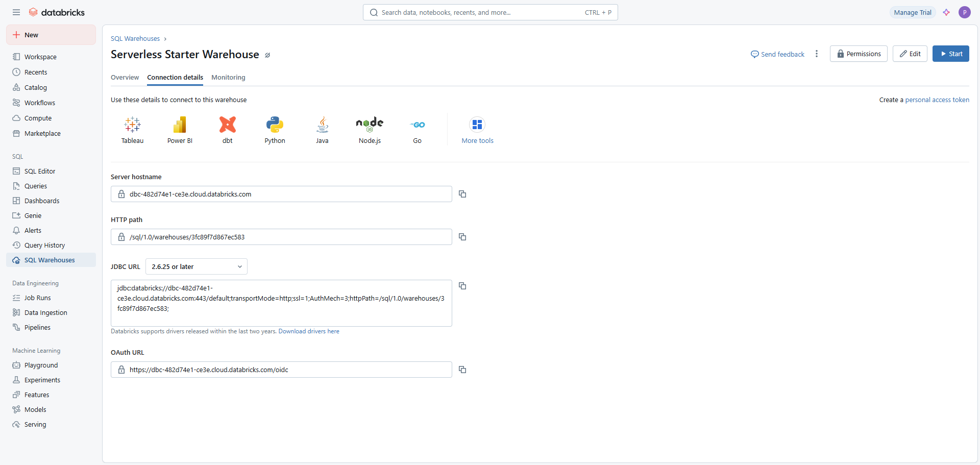Expand the JDBC driver version dropdown

(197, 266)
